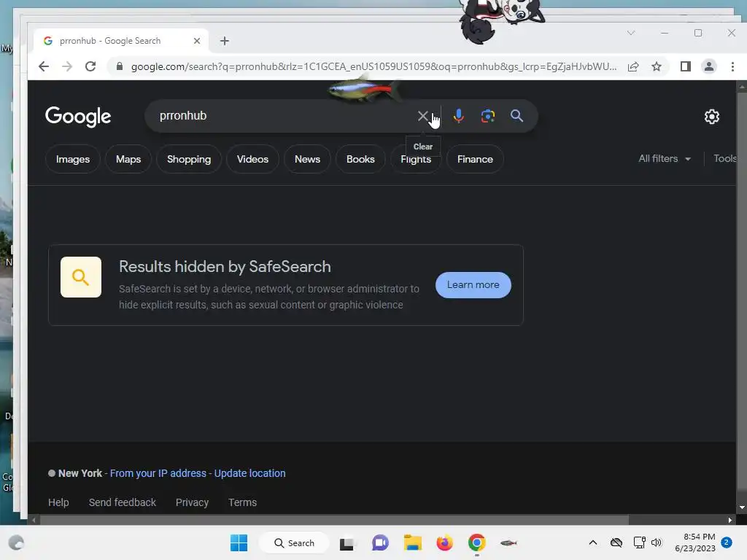Image resolution: width=747 pixels, height=560 pixels.
Task: Select the Videos filter tab
Action: [x=252, y=159]
